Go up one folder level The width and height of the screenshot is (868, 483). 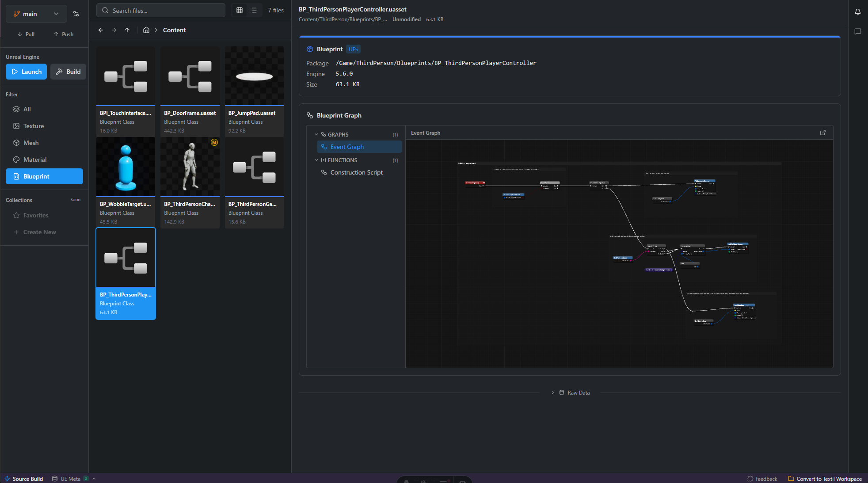click(x=127, y=30)
